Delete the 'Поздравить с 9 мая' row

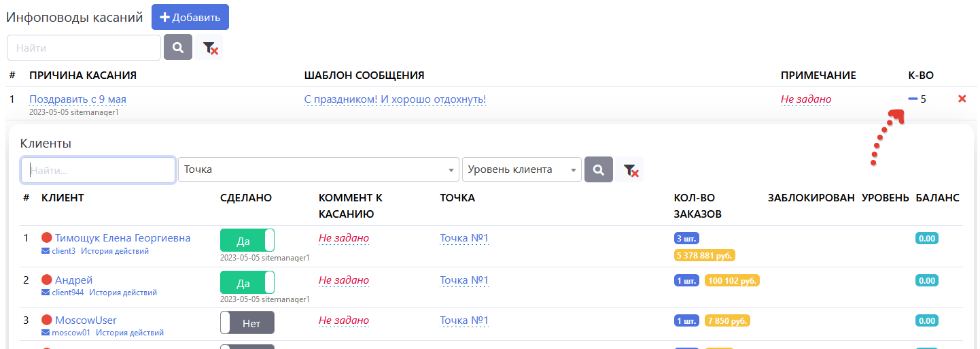pos(962,99)
